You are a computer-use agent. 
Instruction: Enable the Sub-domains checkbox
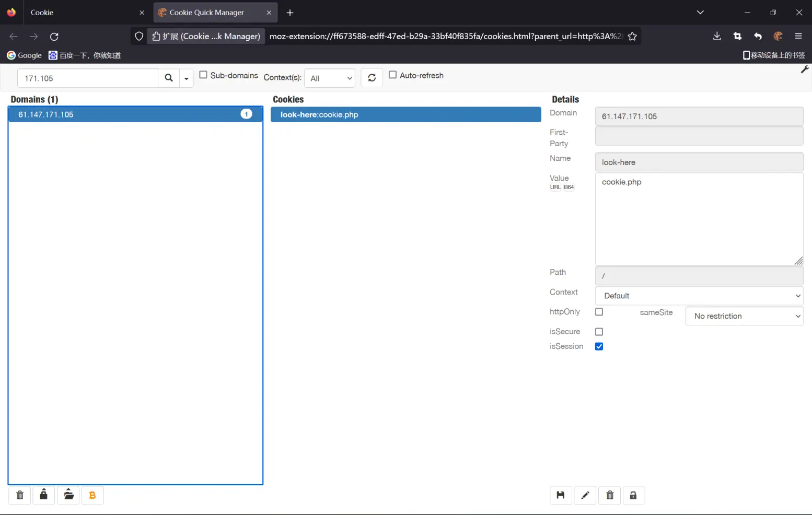tap(203, 75)
